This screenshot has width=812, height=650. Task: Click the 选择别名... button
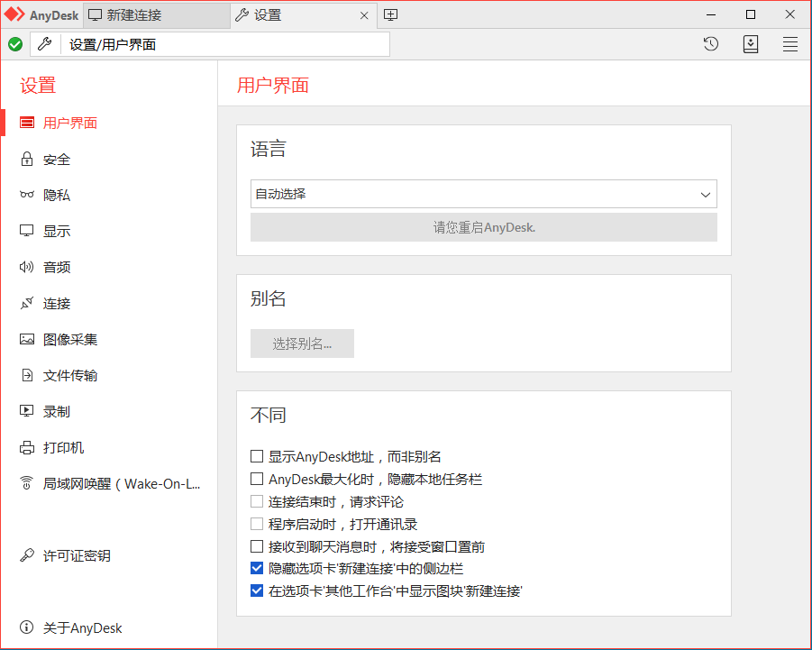point(302,343)
